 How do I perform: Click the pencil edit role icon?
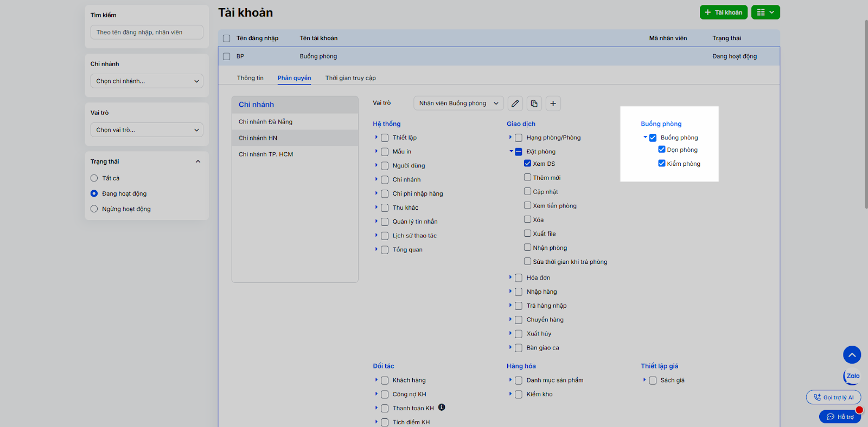coord(515,103)
